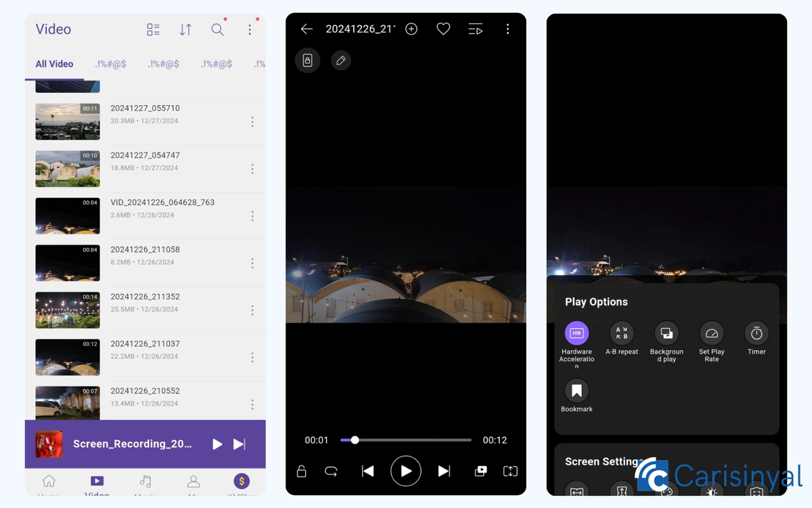Open thumbnail of VID_20241226_064628_763

point(68,215)
